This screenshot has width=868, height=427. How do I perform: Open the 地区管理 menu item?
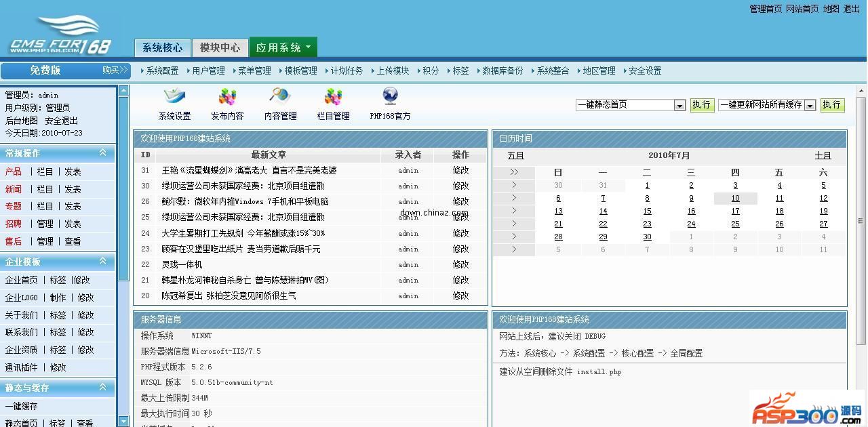click(599, 70)
